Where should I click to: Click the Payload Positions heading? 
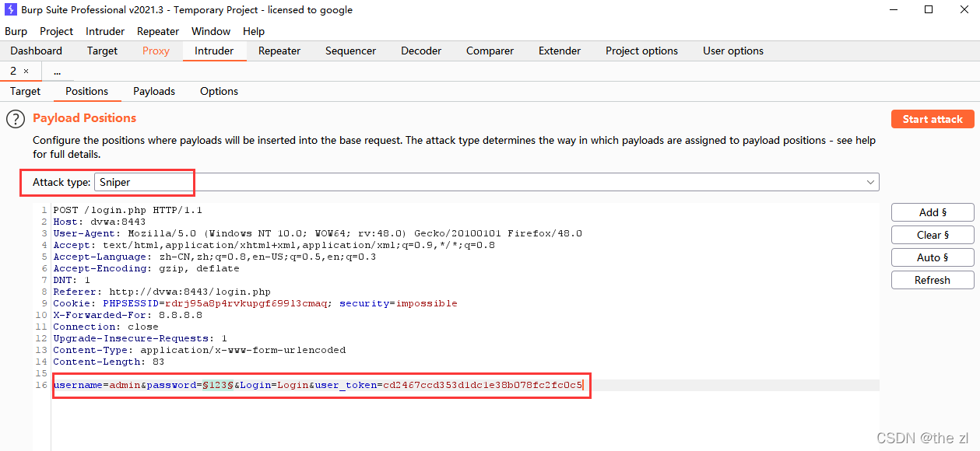click(84, 118)
